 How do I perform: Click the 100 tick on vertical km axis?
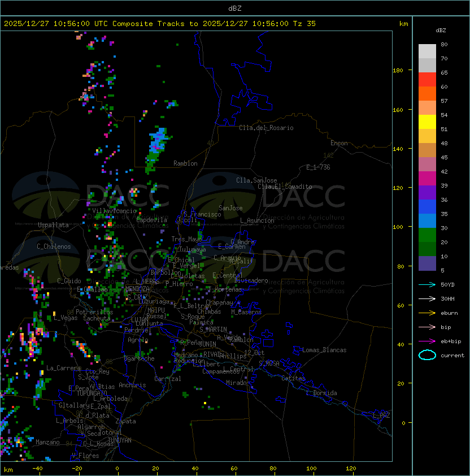(x=398, y=227)
